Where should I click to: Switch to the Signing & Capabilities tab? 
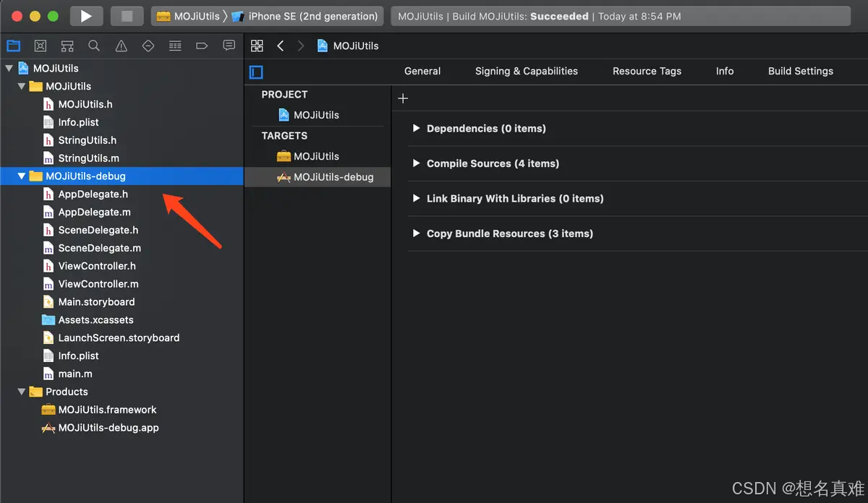527,71
